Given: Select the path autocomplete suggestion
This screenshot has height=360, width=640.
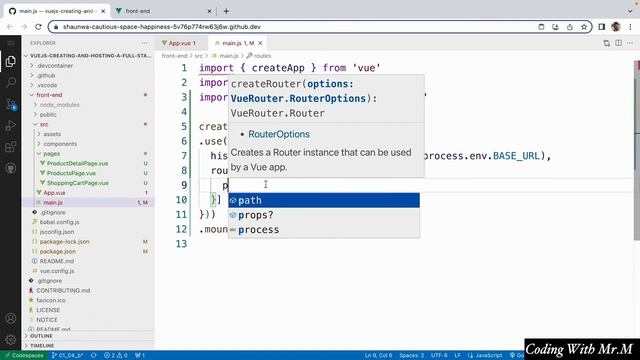Looking at the screenshot, I should (x=324, y=200).
